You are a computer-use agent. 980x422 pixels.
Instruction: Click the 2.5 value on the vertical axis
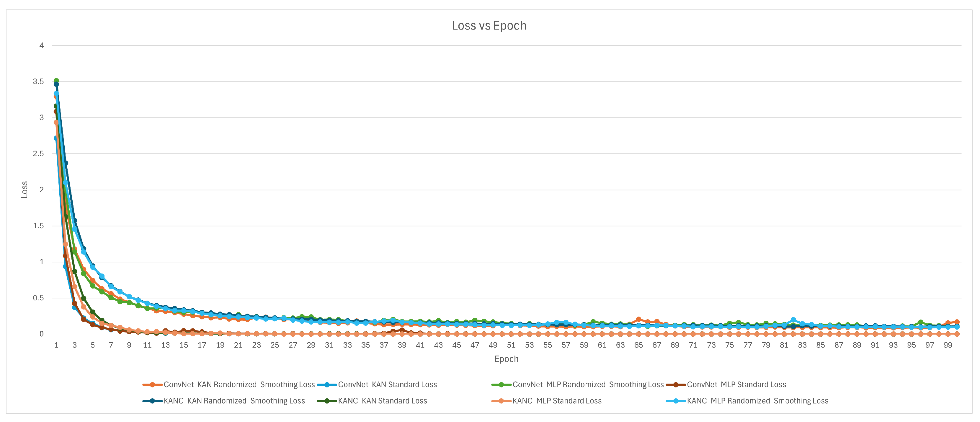38,154
